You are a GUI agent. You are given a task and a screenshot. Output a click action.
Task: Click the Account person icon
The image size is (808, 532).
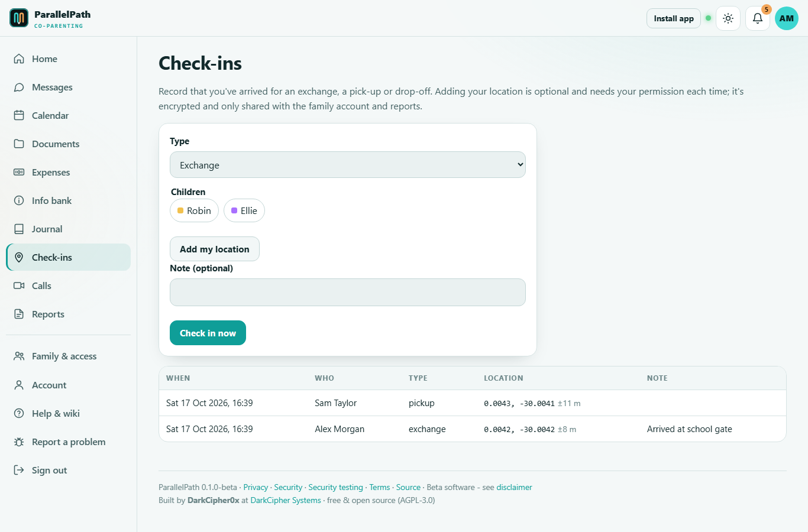coord(19,385)
